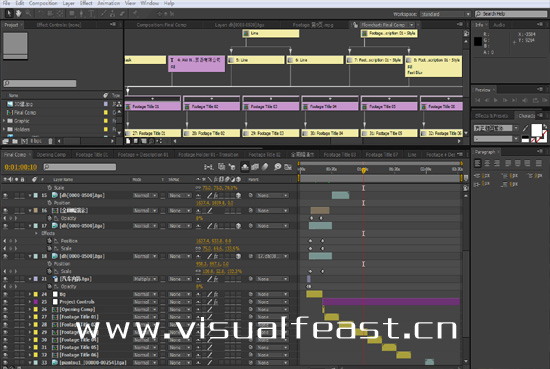550x369 pixels.
Task: Select the Hand tool
Action: 18,14
